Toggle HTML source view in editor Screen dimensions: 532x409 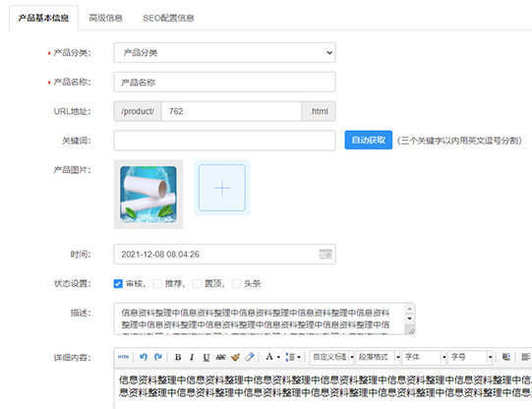(x=124, y=357)
